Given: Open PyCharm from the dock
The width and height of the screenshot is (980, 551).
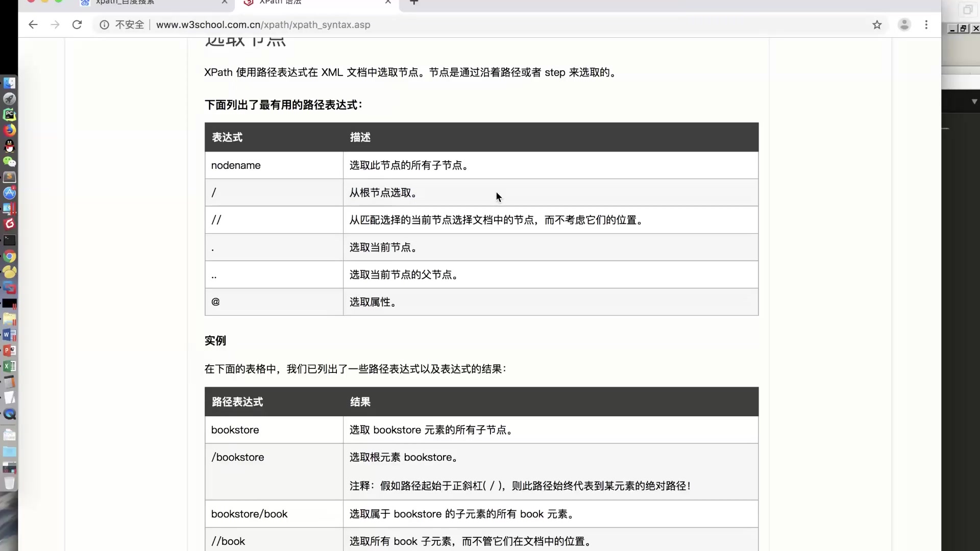Looking at the screenshot, I should pyautogui.click(x=10, y=114).
